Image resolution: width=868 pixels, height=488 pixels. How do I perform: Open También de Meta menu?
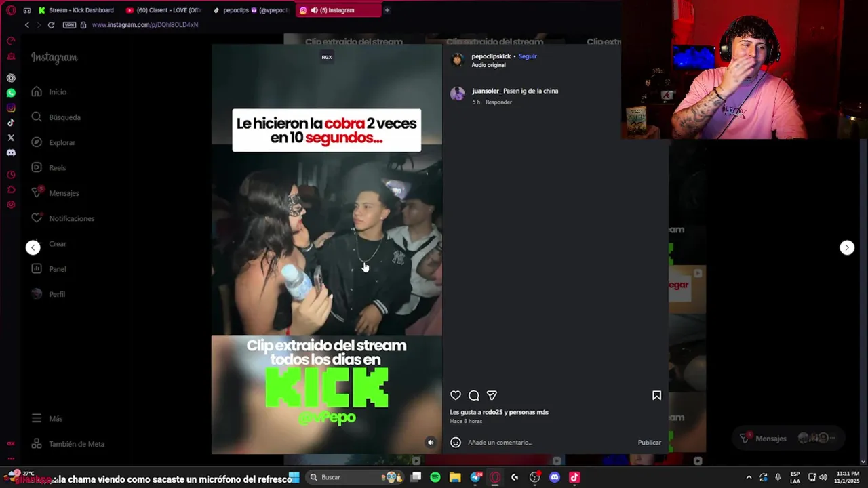pyautogui.click(x=68, y=444)
